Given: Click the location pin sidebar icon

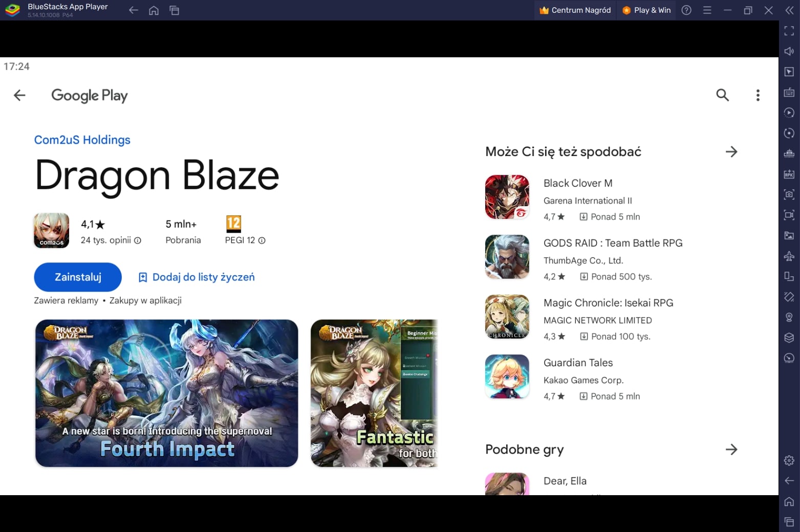Looking at the screenshot, I should point(789,317).
